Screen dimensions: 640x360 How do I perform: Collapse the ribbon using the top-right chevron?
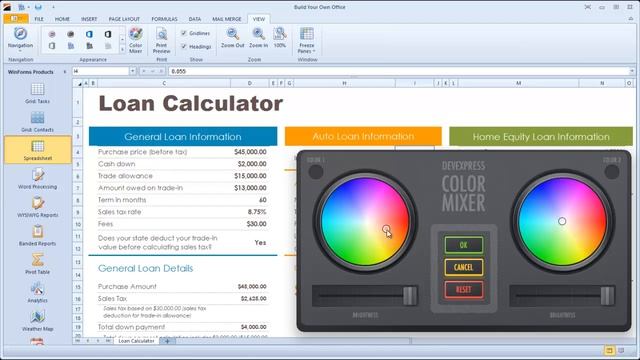[631, 19]
